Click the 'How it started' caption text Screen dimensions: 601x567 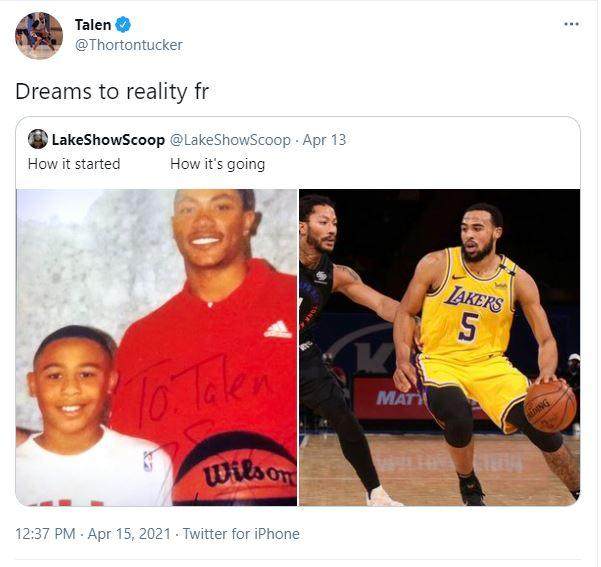coord(74,164)
